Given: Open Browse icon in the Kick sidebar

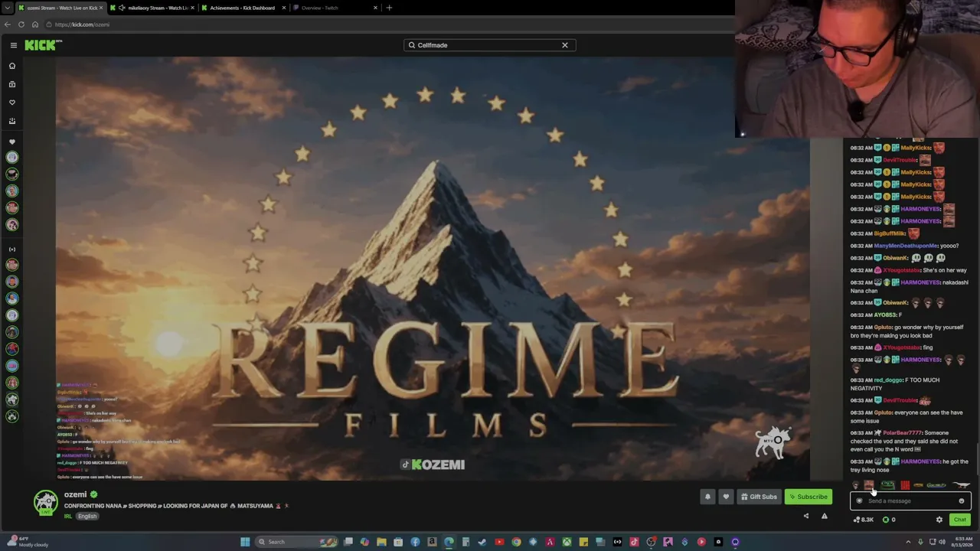Looking at the screenshot, I should [12, 84].
